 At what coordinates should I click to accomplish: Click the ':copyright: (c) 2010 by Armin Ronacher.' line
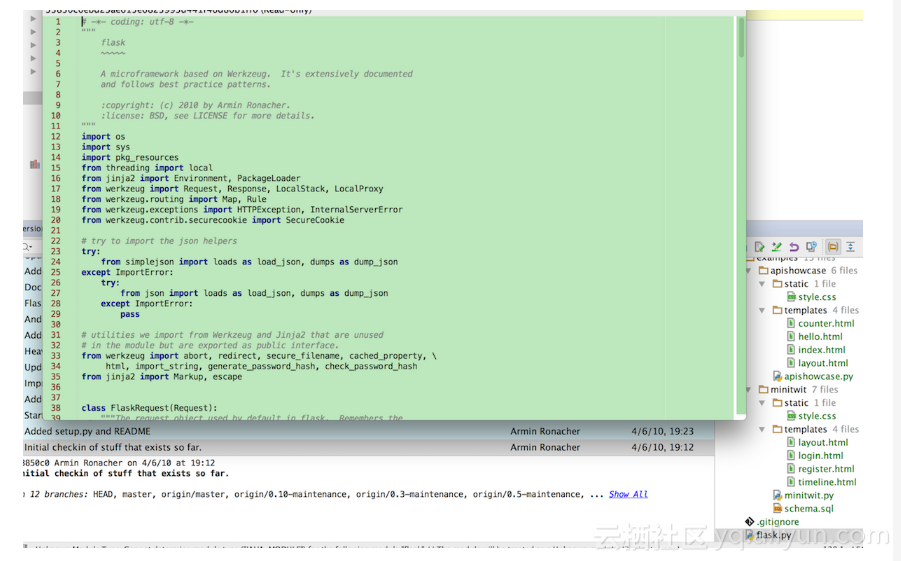coord(195,105)
